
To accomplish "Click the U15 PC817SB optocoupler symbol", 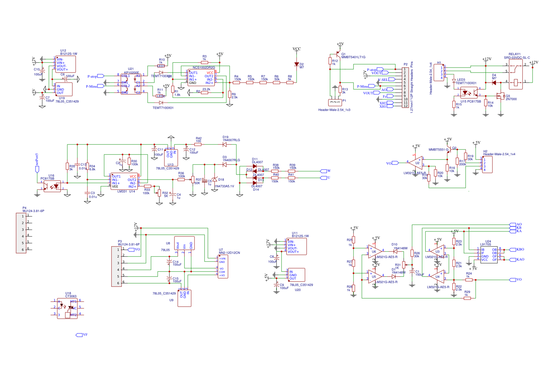I will 469,92.
